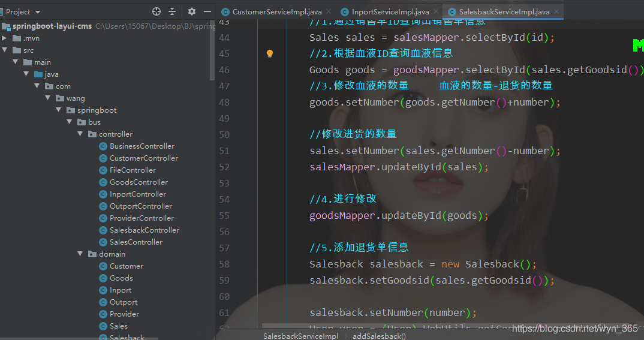Click the collapse all icon in Project panel
Viewport: 644px width, 340px height.
coord(172,11)
